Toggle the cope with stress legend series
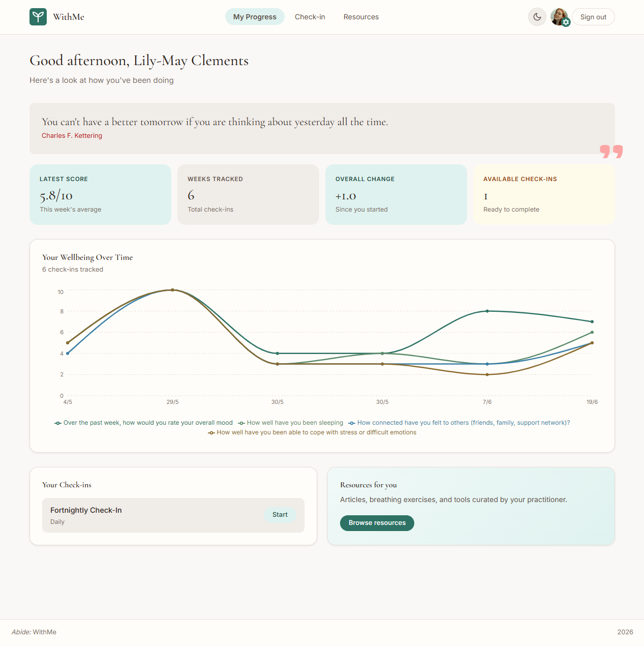The height and width of the screenshot is (646, 644). tap(312, 432)
